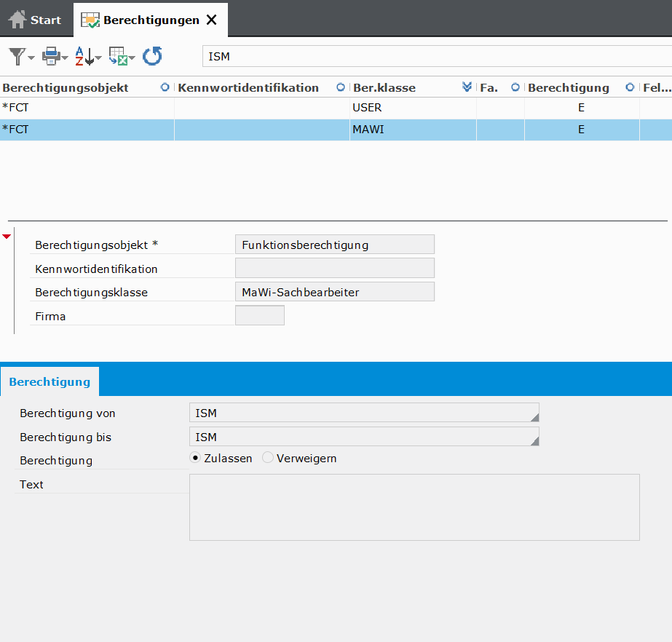Click the Kennwortidentifikation column header
Screen dimensions: 672x642
coord(262,87)
